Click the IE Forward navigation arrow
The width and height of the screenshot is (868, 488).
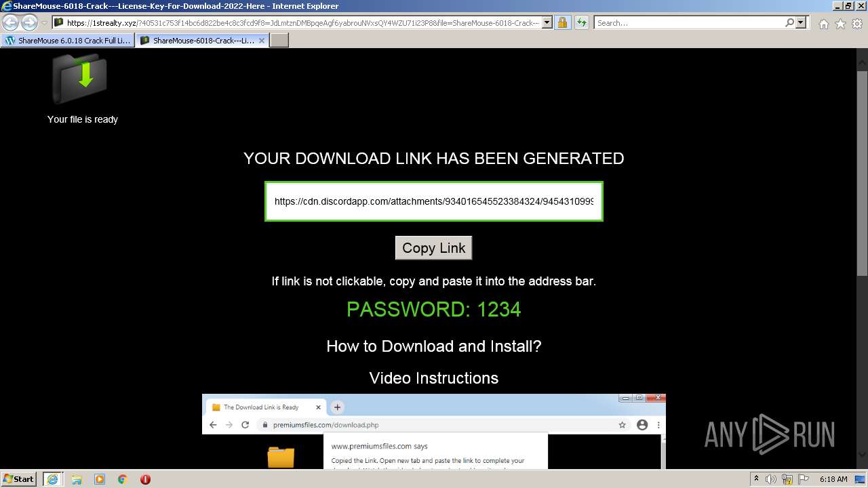pos(29,23)
